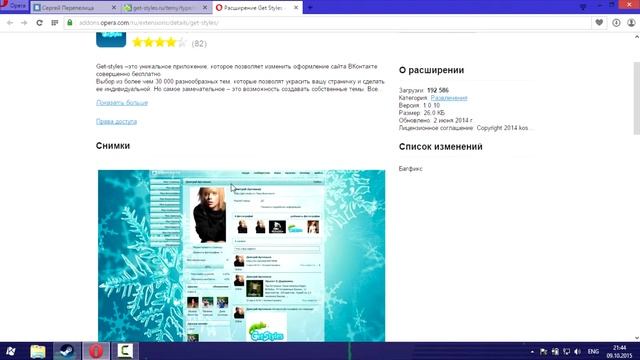Click the star rating of the extension
The width and height of the screenshot is (640, 360).
(x=160, y=42)
